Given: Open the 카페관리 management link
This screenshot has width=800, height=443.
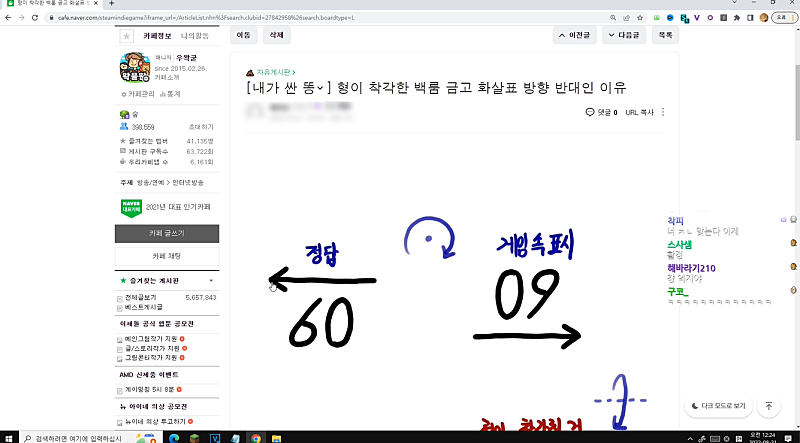Looking at the screenshot, I should [x=138, y=94].
